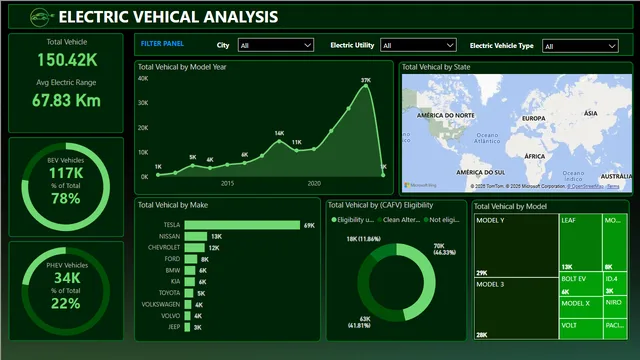The image size is (640, 360).
Task: Select the TESLA bar in Make chart
Action: click(x=242, y=225)
